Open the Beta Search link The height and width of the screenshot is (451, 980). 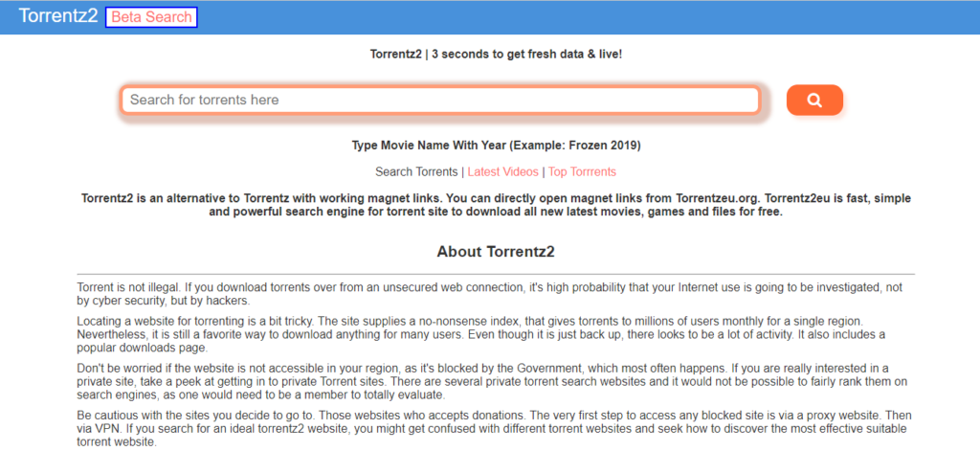coord(152,17)
